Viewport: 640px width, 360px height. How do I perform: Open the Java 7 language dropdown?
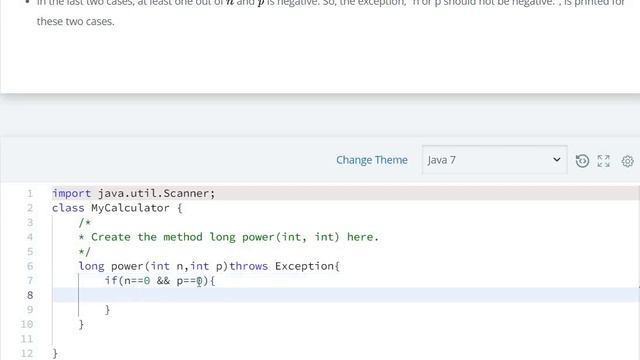click(x=494, y=160)
